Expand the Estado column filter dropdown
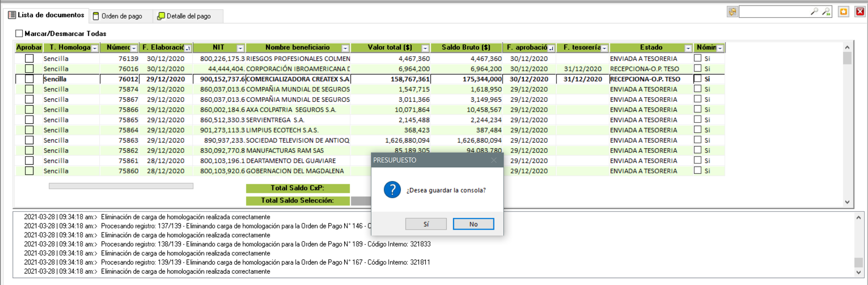The image size is (868, 285). (x=688, y=48)
